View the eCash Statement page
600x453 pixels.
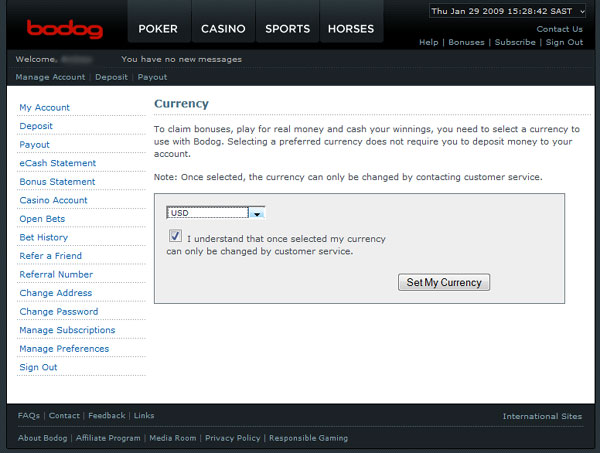[x=57, y=163]
